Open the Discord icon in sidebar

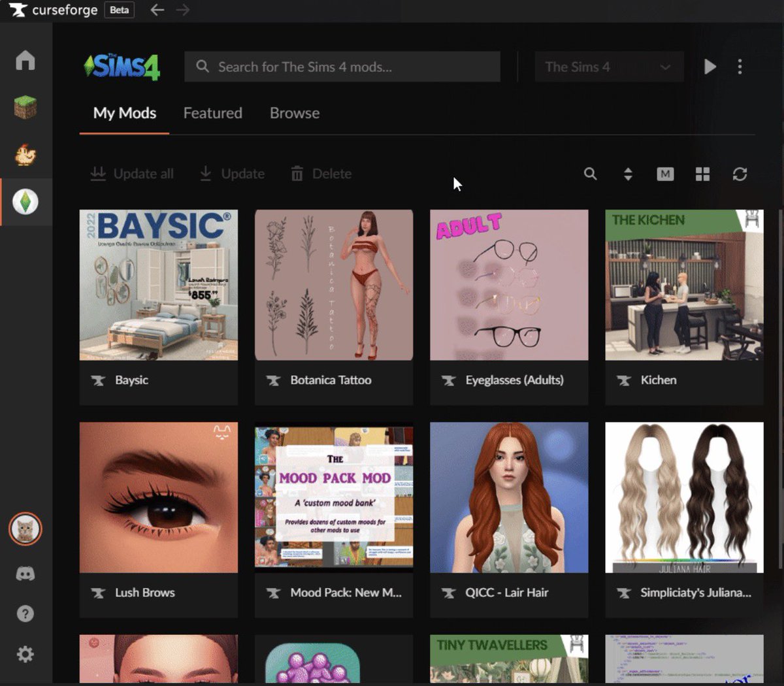(25, 574)
